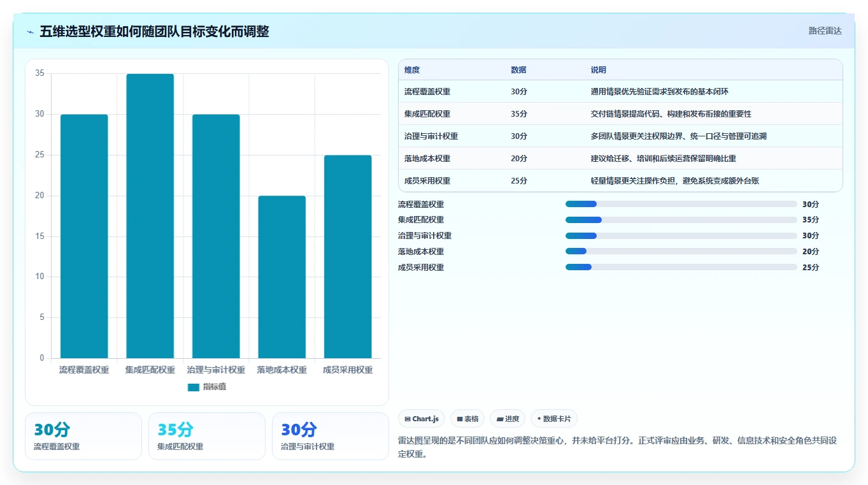Screen dimensions: 868x485
Task: Click the 路径雷达 label in header
Action: coord(825,31)
